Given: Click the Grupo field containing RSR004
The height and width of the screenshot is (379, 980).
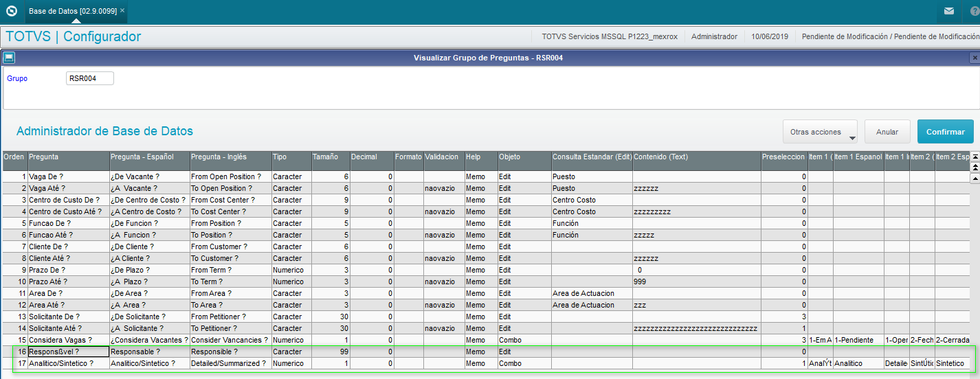Looking at the screenshot, I should point(89,78).
